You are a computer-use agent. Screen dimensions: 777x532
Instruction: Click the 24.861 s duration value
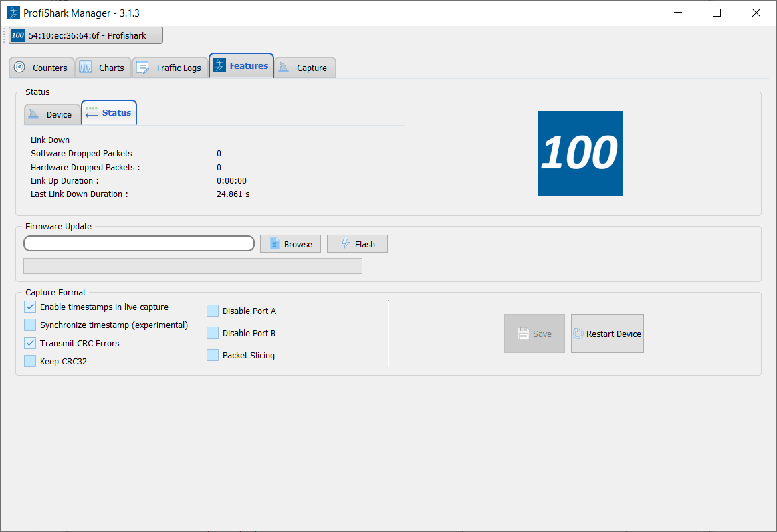click(233, 194)
